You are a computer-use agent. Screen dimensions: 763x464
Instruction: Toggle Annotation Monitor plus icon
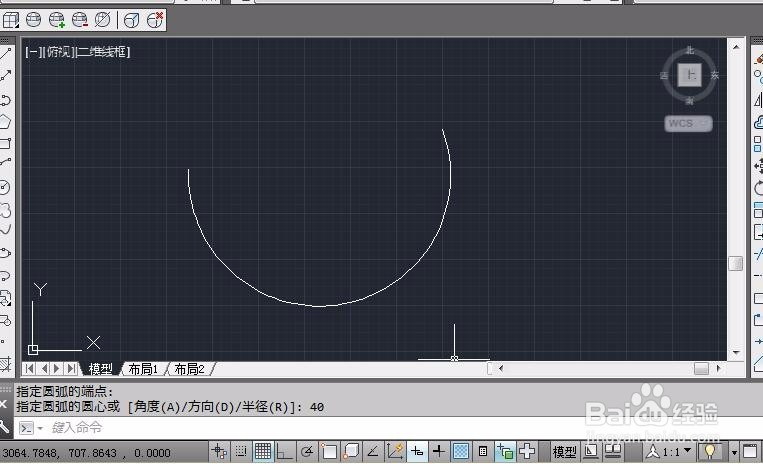(527, 452)
